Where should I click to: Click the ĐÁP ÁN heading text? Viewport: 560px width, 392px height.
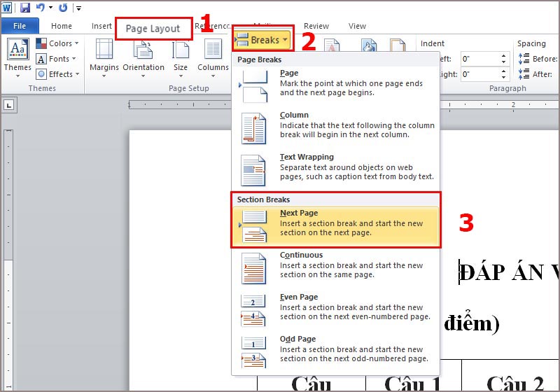tap(509, 272)
